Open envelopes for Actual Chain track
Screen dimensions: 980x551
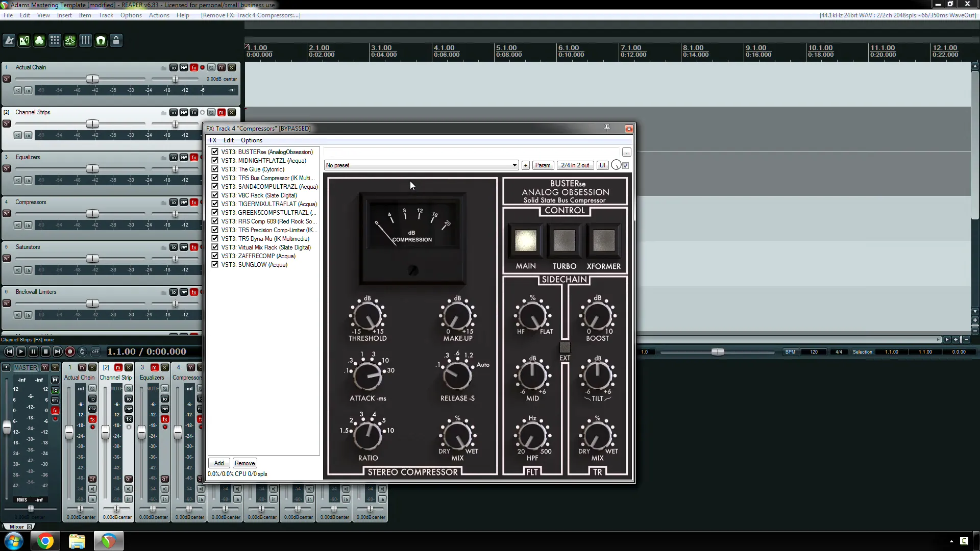pos(184,67)
